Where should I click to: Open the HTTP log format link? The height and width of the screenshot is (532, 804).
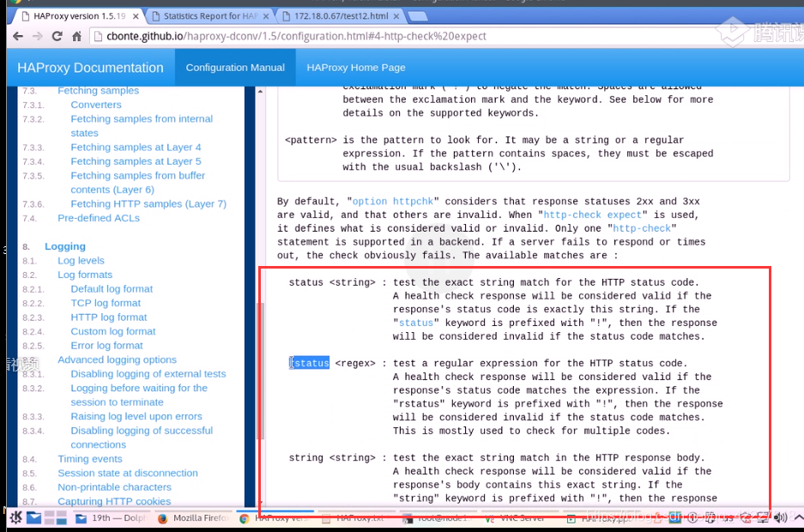pyautogui.click(x=109, y=317)
